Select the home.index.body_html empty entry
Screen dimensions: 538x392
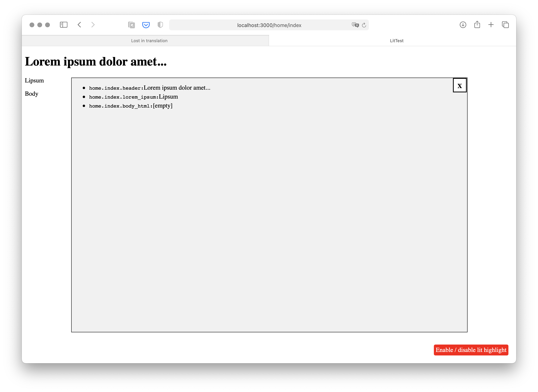point(130,106)
